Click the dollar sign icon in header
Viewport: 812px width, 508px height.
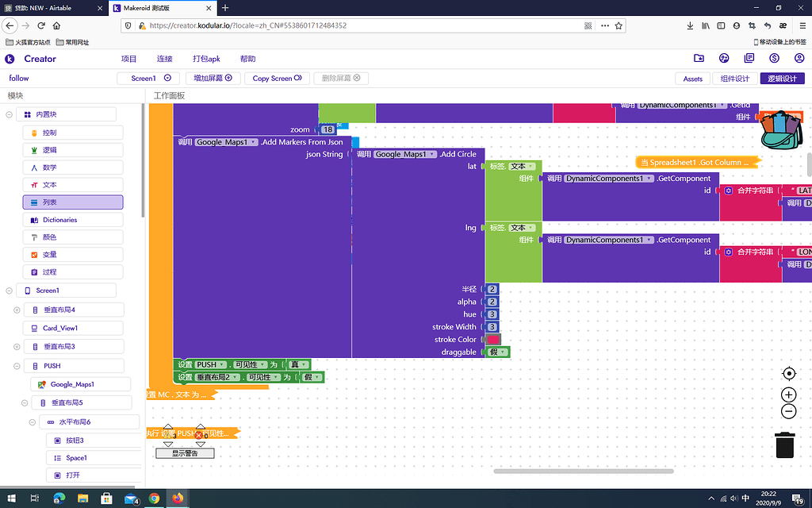point(774,59)
